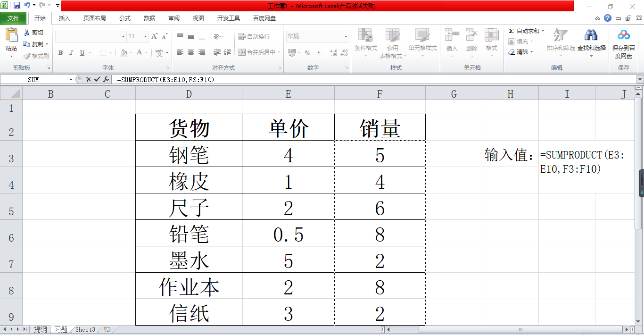
Task: Click the 单价 cell showing 0.5
Action: [288, 233]
